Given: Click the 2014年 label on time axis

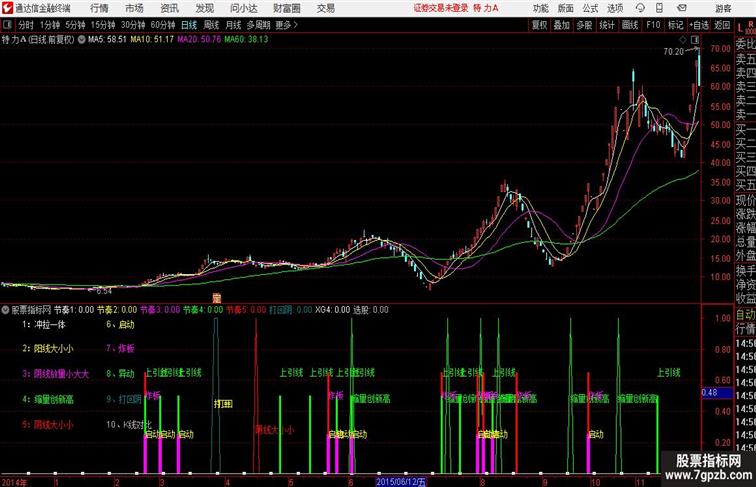Looking at the screenshot, I should [x=14, y=482].
